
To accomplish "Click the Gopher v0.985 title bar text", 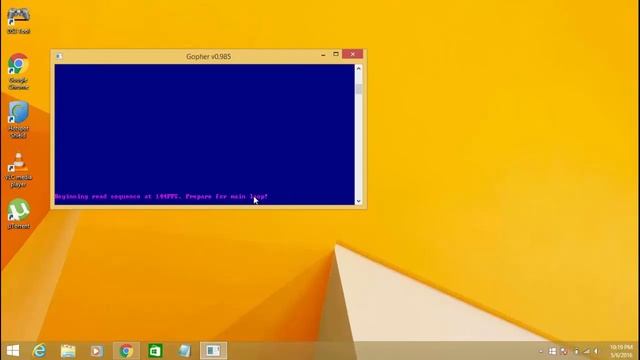I will pyautogui.click(x=209, y=56).
